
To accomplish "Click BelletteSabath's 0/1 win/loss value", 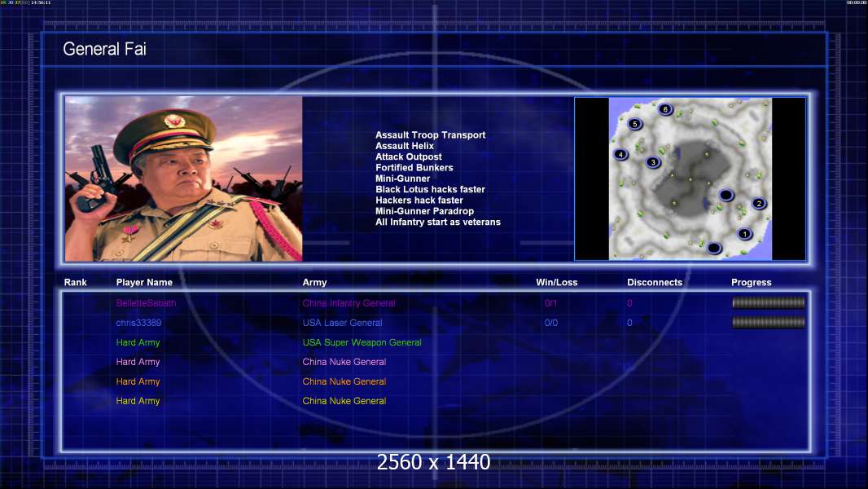I will pos(550,303).
